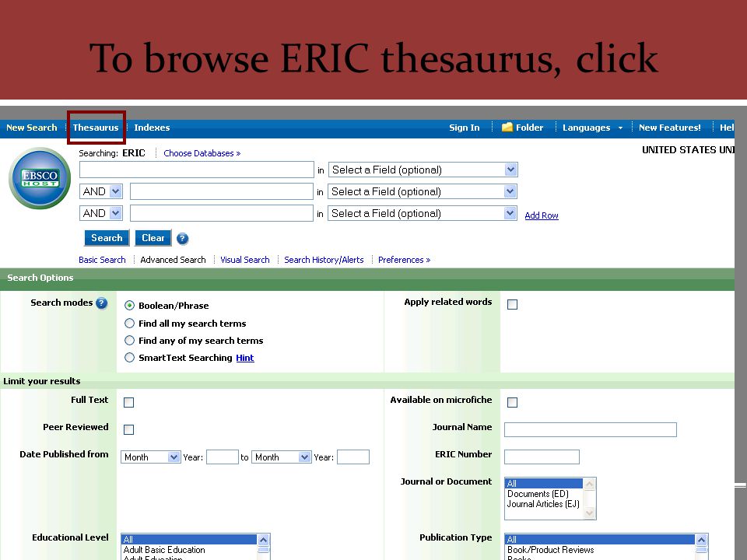Open New Features! menu item
This screenshot has width=747, height=560.
[x=669, y=128]
